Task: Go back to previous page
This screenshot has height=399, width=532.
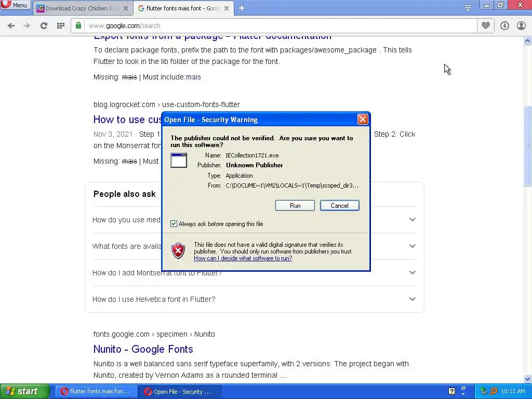Action: (x=11, y=26)
